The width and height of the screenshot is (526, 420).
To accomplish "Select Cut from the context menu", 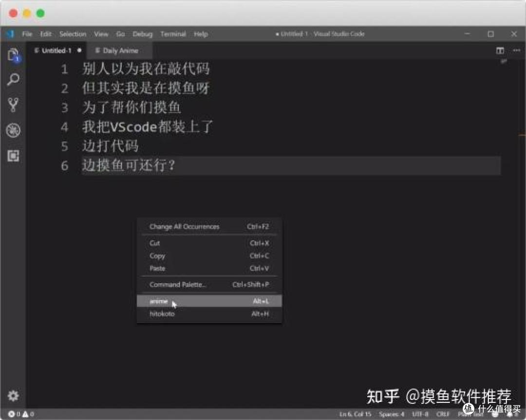I will click(209, 243).
